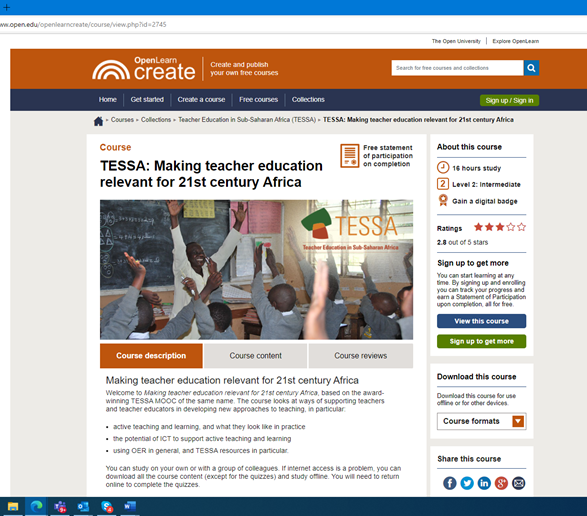Image resolution: width=587 pixels, height=516 pixels.
Task: Expand the Course formats dropdown
Action: [x=481, y=421]
